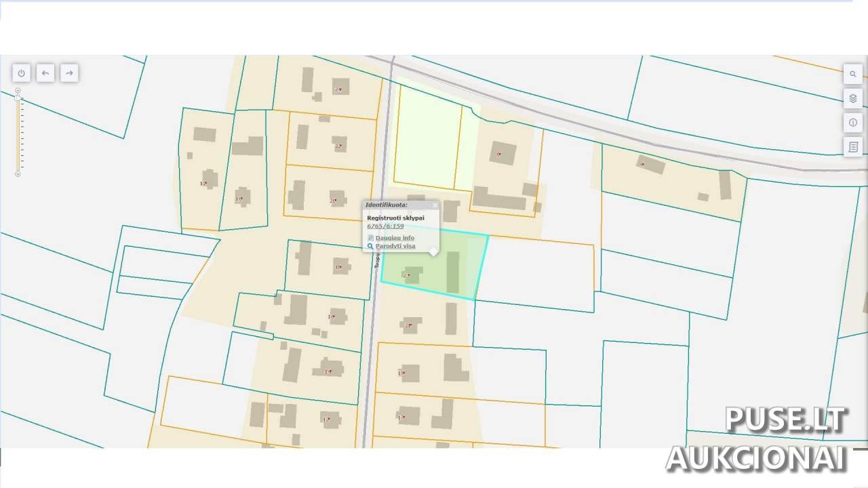Click the Daugiau info link
This screenshot has width=868, height=488.
tap(395, 238)
